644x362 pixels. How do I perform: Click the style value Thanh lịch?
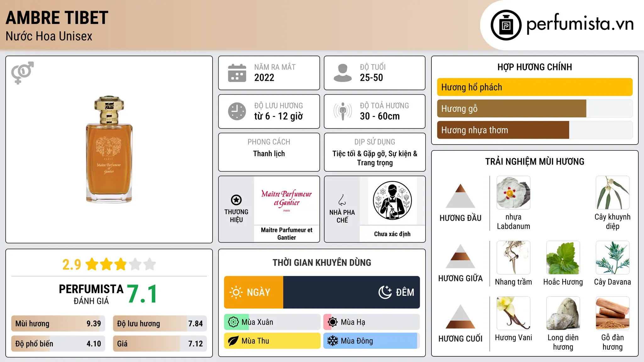(269, 154)
